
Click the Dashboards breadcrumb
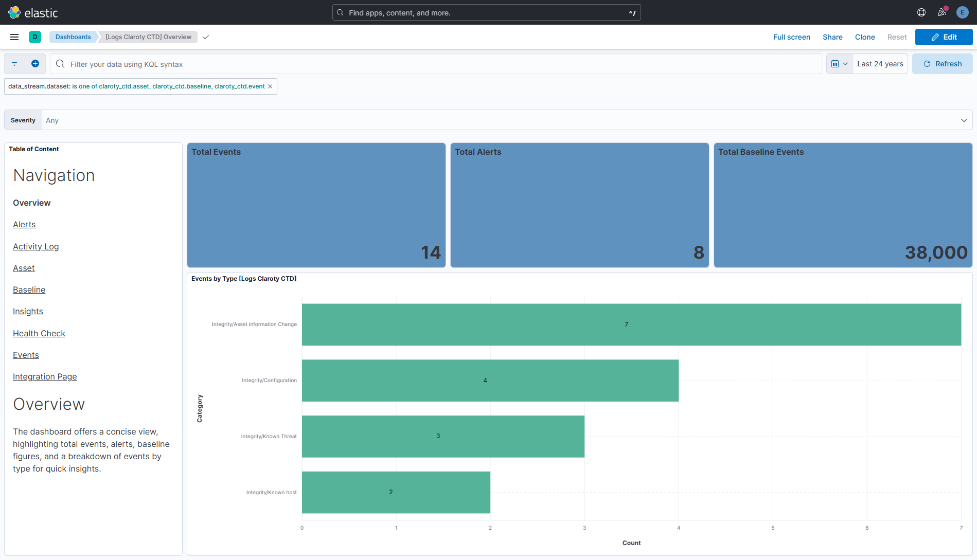(x=73, y=37)
